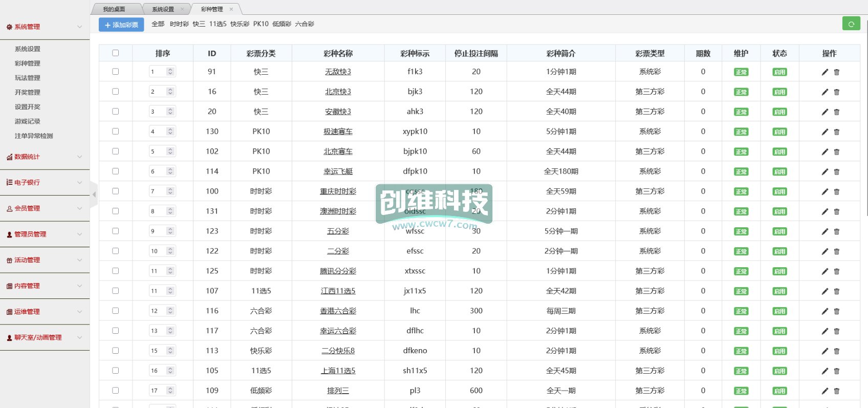This screenshot has width=868, height=408.
Task: Filter the list by 时时彩 category
Action: (179, 24)
